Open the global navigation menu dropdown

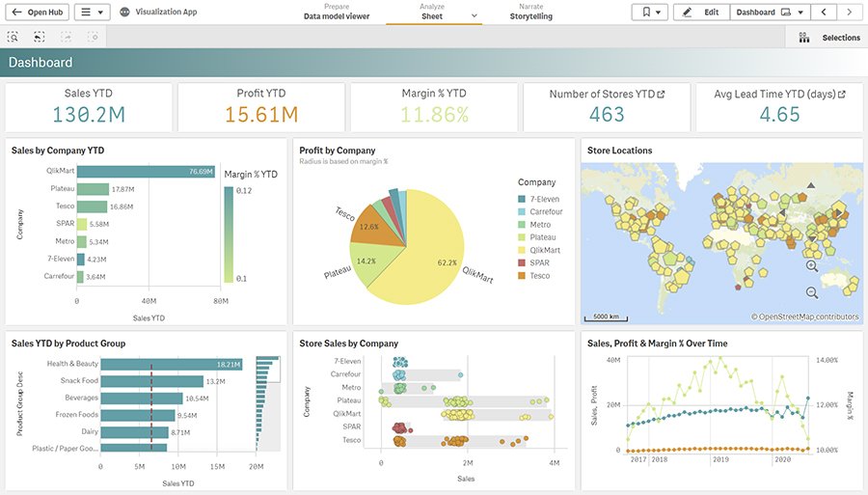(92, 13)
